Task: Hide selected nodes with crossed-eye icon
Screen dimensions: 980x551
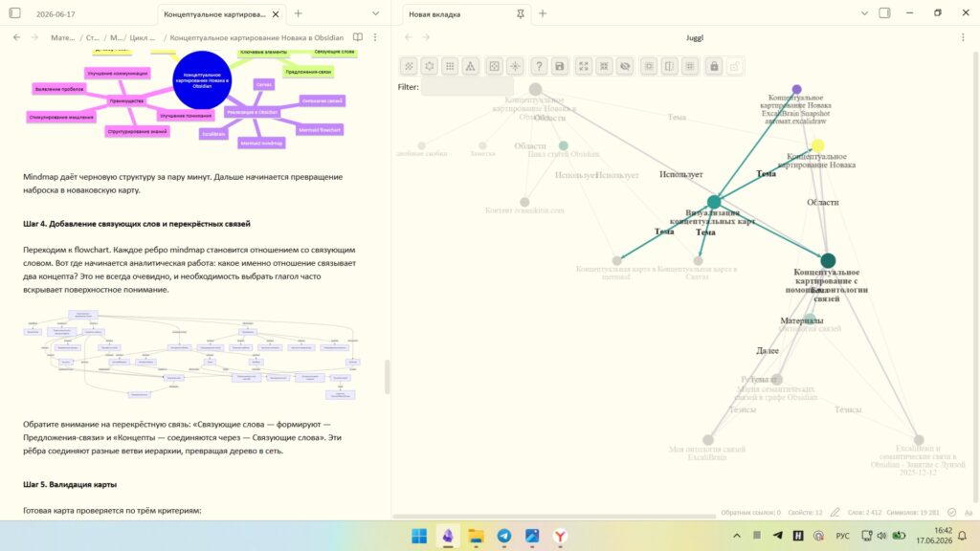Action: pos(624,66)
